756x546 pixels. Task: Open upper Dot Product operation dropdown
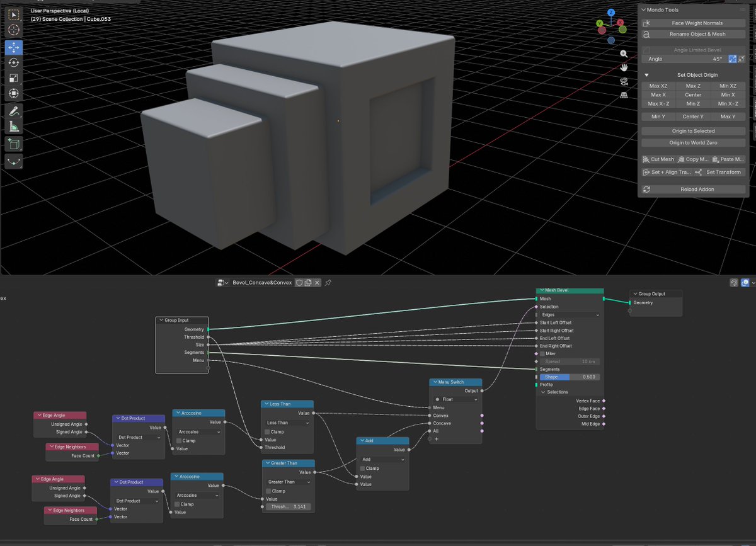[x=139, y=437]
